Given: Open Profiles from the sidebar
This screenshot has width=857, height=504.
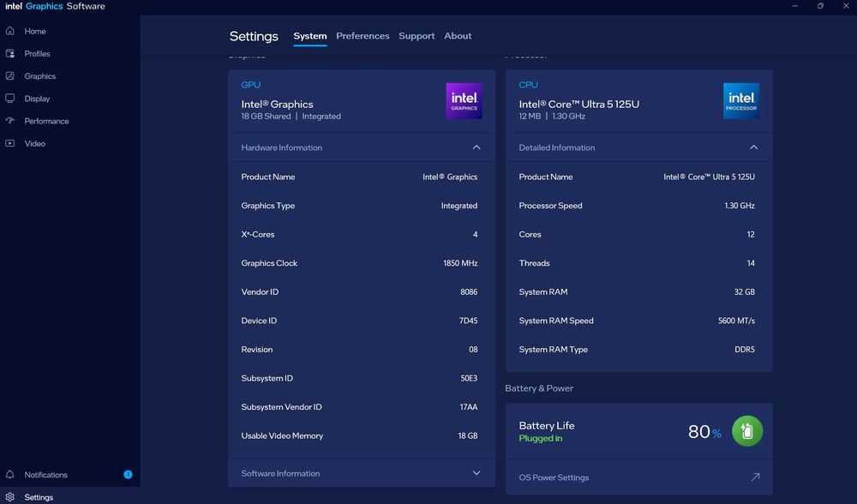Looking at the screenshot, I should click(37, 53).
